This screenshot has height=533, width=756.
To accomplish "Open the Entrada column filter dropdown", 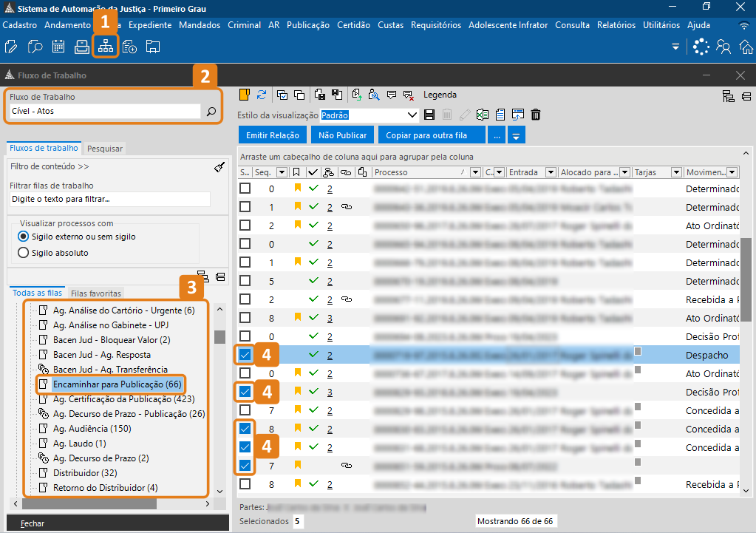I will click(550, 172).
